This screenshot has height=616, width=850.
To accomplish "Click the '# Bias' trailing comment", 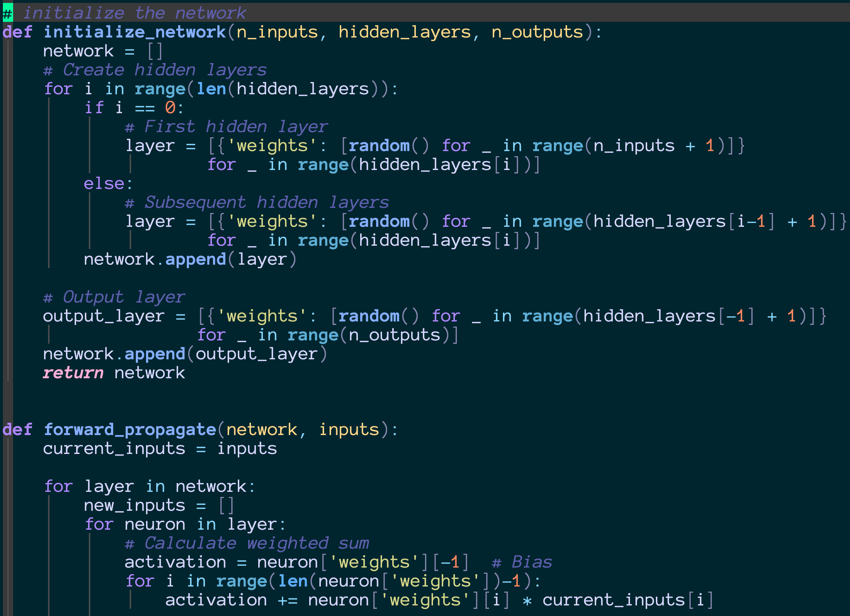I will [522, 562].
